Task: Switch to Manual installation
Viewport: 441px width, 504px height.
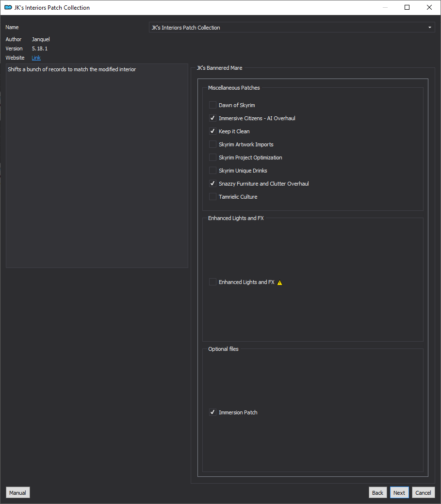Action: (x=17, y=492)
